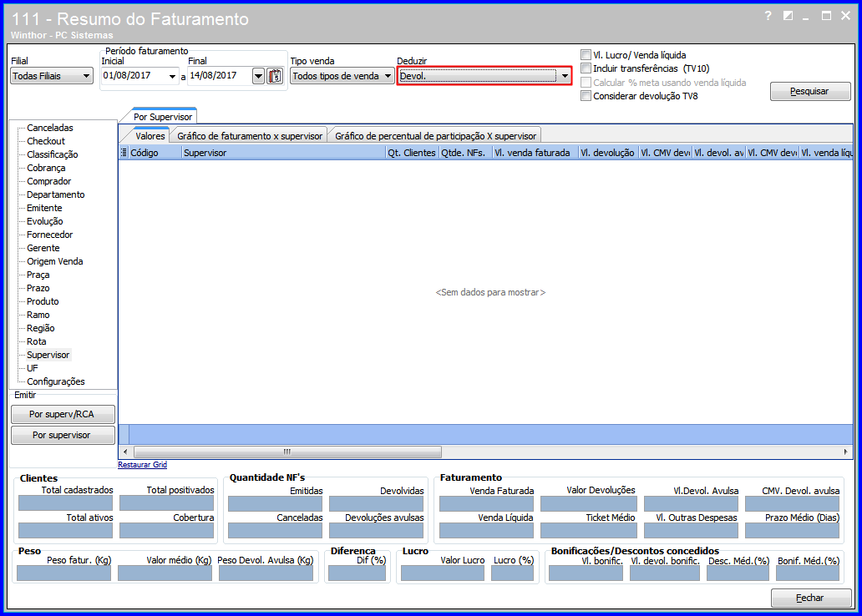Viewport: 862px width, 616px height.
Task: Click the Pesquisar button
Action: [x=809, y=91]
